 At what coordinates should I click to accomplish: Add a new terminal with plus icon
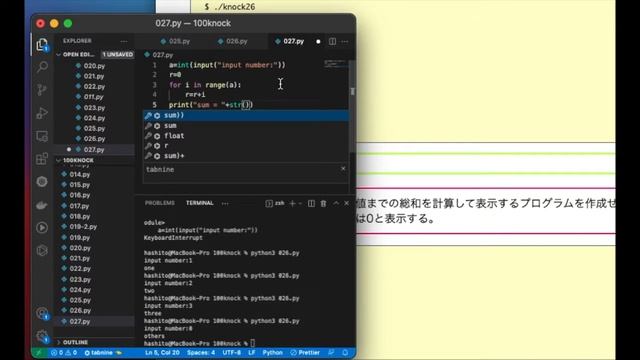point(292,203)
